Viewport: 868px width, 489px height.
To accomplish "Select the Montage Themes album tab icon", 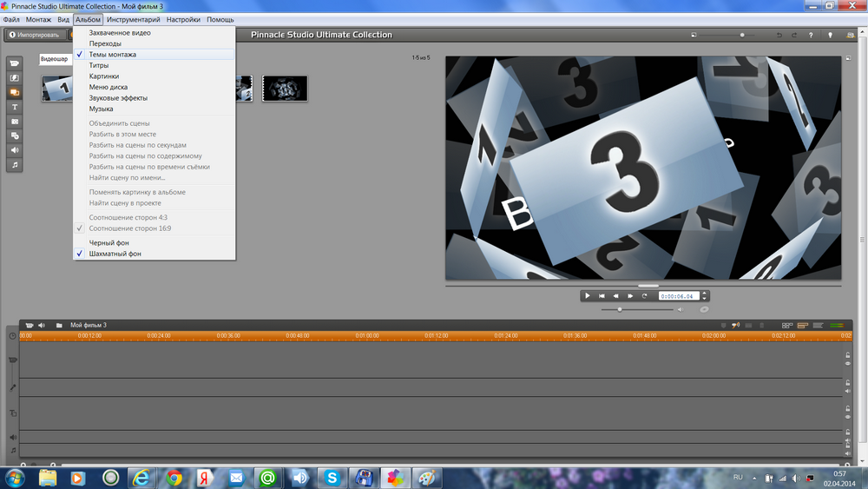I will pyautogui.click(x=15, y=92).
